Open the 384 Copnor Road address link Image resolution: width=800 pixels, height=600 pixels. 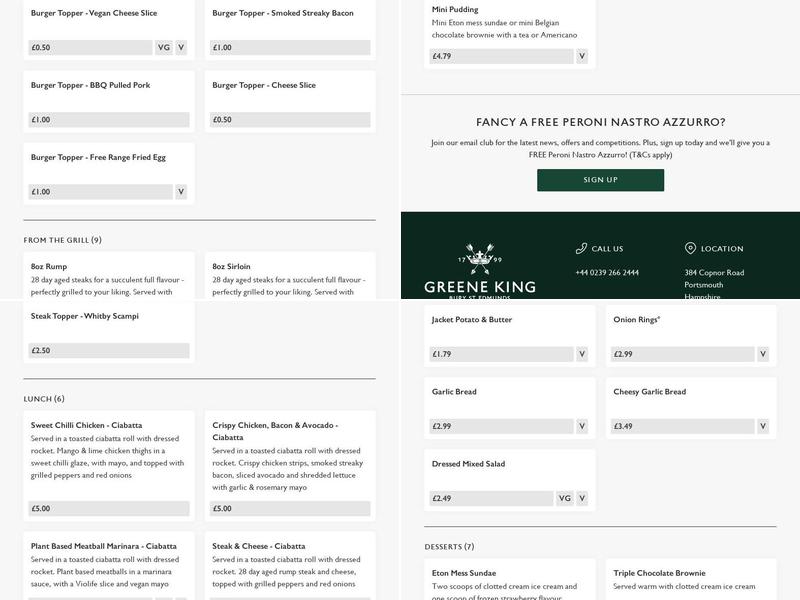(x=714, y=272)
